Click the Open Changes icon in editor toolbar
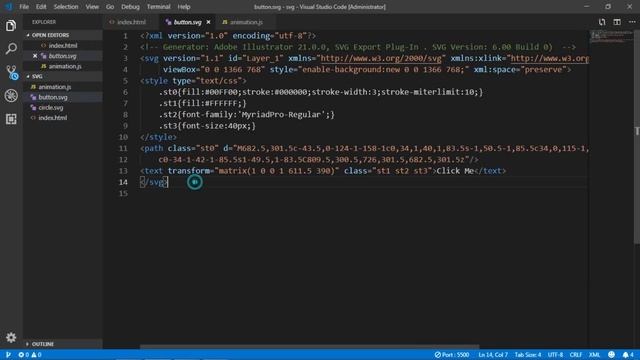The image size is (640, 360). click(x=602, y=22)
